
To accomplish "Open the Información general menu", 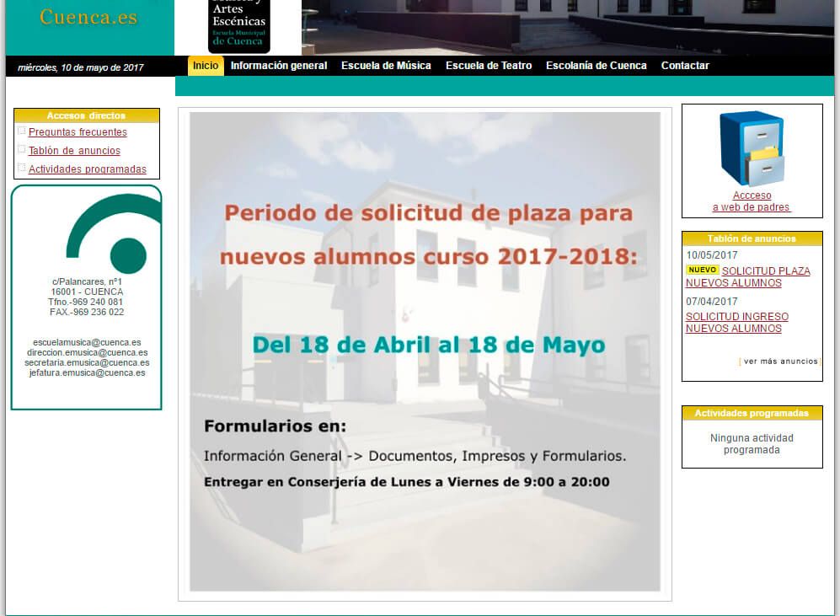I will (279, 65).
